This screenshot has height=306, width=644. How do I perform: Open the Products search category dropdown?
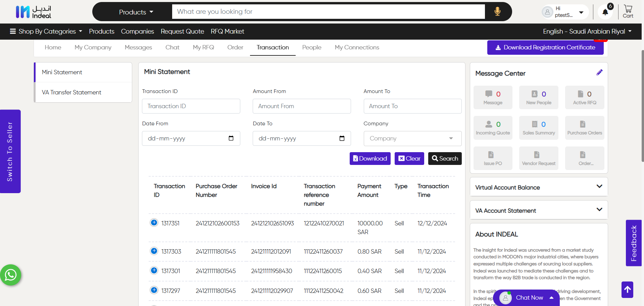pyautogui.click(x=136, y=12)
